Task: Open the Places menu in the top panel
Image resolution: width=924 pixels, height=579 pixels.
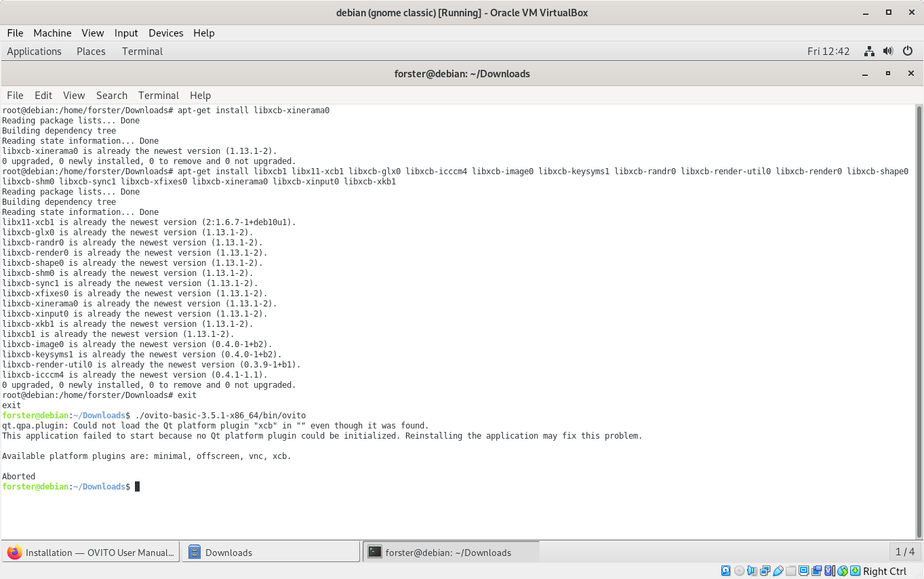Action: point(91,51)
